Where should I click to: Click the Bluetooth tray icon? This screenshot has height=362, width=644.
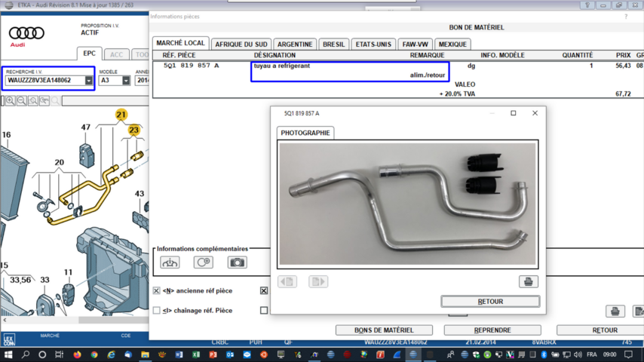[x=544, y=354]
